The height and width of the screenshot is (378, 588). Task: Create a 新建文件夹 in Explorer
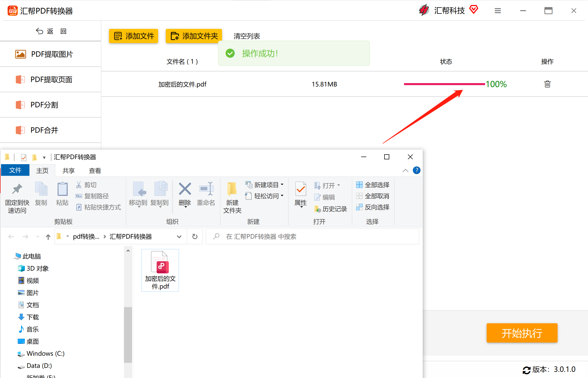click(232, 198)
